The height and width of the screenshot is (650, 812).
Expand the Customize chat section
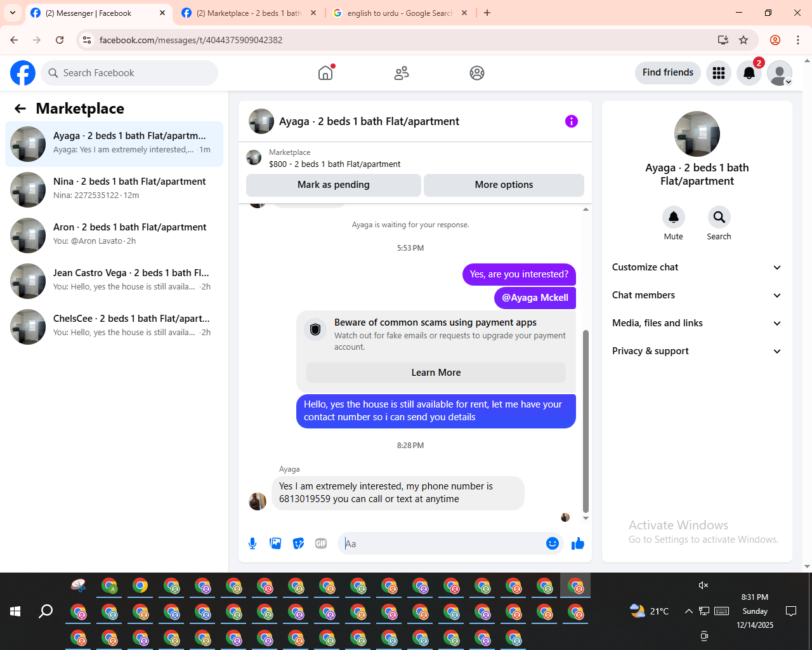tap(697, 267)
